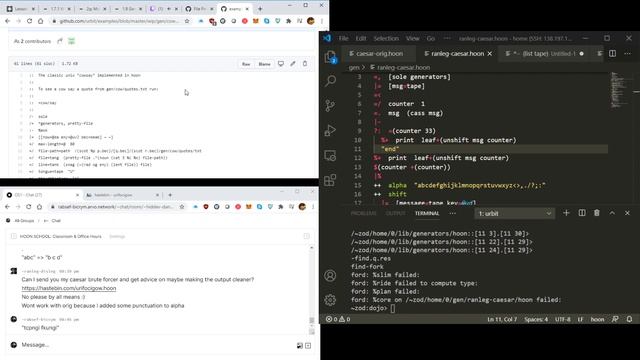Open the Search view in VS Code
Image resolution: width=640 pixels, height=360 pixels.
[x=330, y=81]
